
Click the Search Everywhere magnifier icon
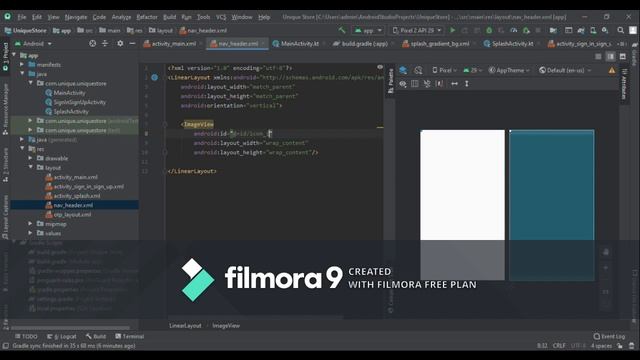pos(620,30)
